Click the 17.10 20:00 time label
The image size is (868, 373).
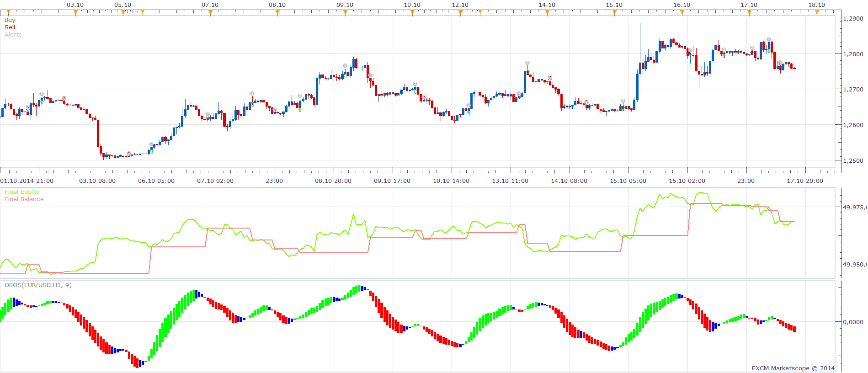point(805,181)
